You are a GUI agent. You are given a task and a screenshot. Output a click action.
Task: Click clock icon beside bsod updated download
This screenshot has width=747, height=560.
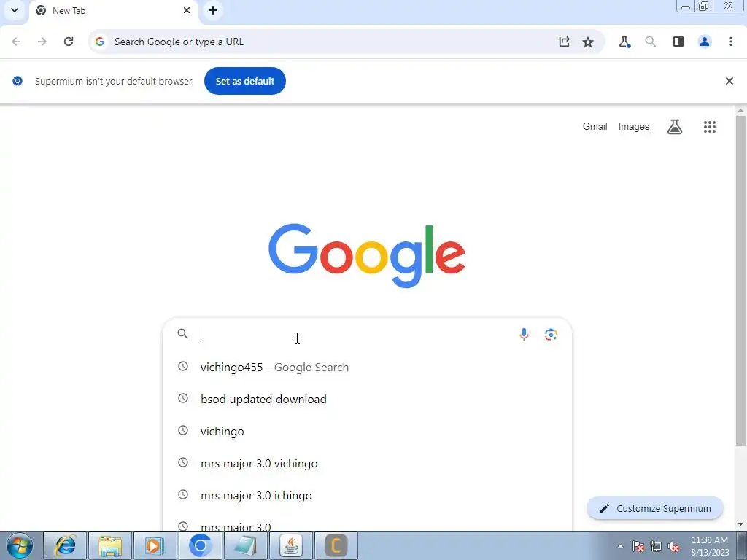pyautogui.click(x=183, y=398)
